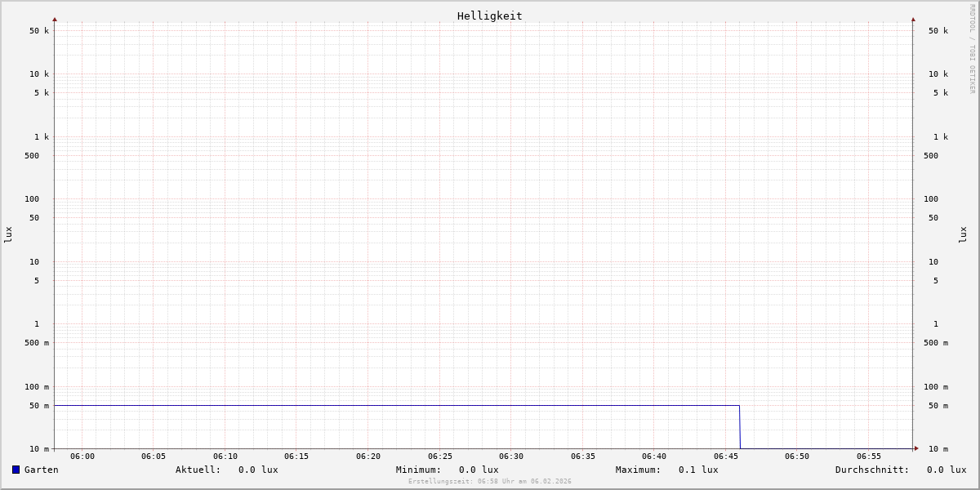Click the 06:30 time axis label
Image resolution: width=980 pixels, height=490 pixels.
[511, 457]
